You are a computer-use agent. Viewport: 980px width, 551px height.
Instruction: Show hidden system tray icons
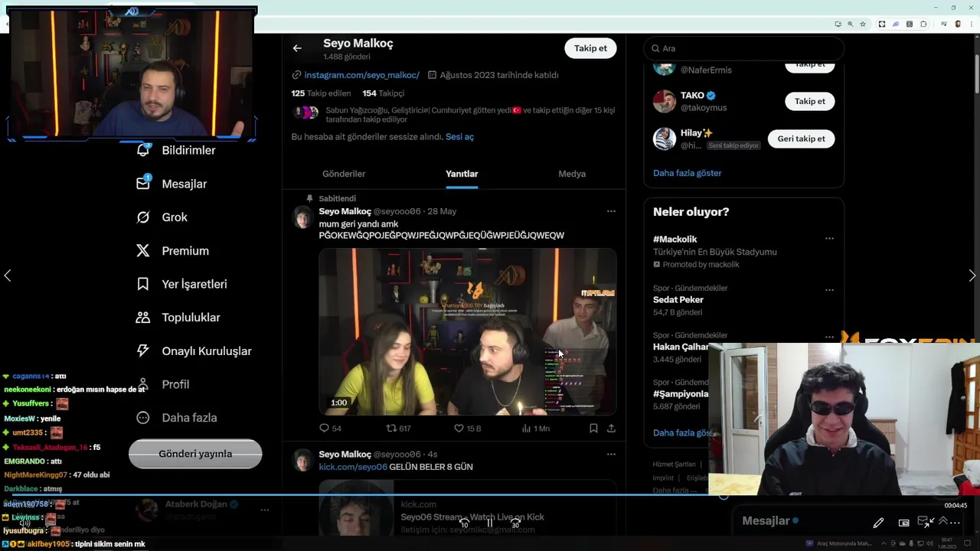point(884,543)
